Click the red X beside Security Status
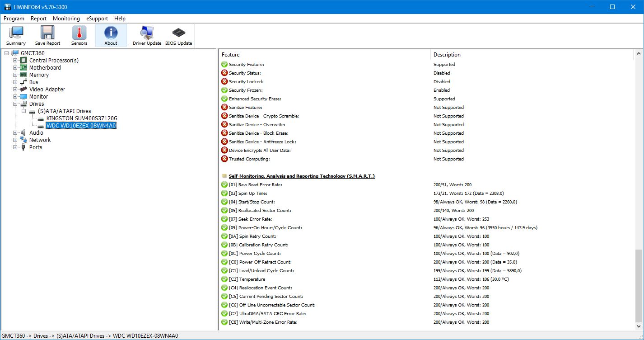 pyautogui.click(x=224, y=73)
